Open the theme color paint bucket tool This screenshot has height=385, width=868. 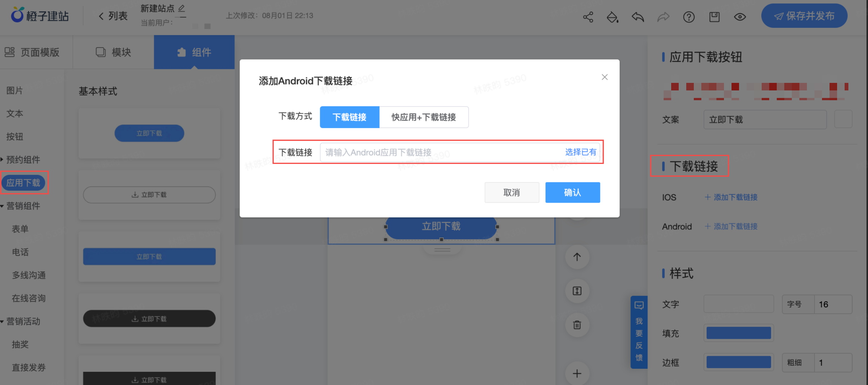coord(612,17)
